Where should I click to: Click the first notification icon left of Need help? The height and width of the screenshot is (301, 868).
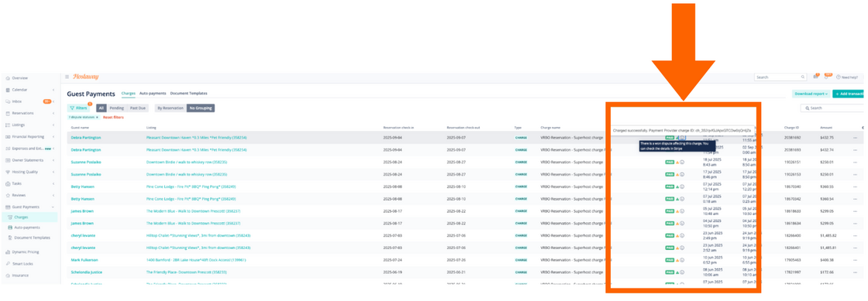tap(815, 77)
